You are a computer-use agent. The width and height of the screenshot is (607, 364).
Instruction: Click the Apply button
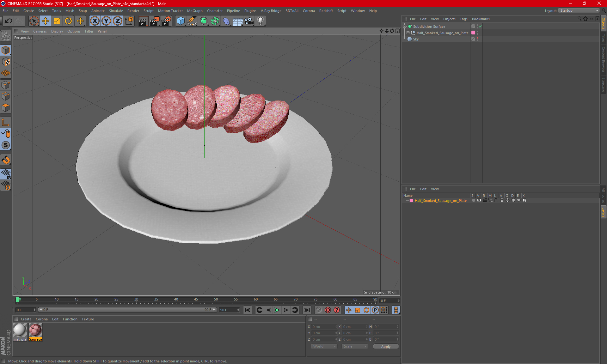[385, 346]
